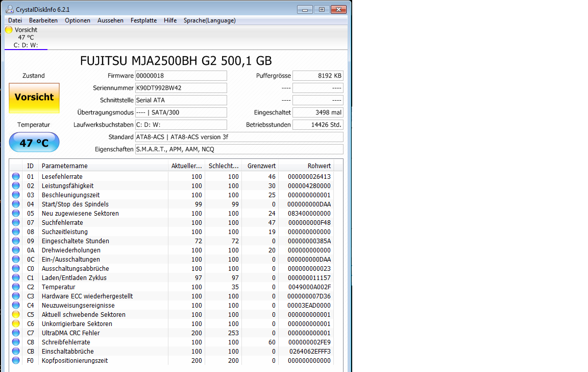The image size is (588, 372).
Task: Click the Standard field ATA8-ACS
Action: tap(239, 137)
